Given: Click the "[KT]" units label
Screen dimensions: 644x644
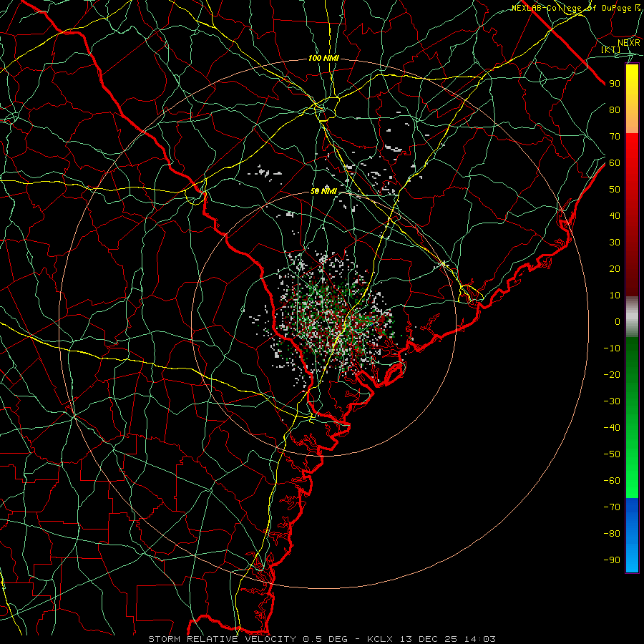Looking at the screenshot, I should (x=611, y=49).
